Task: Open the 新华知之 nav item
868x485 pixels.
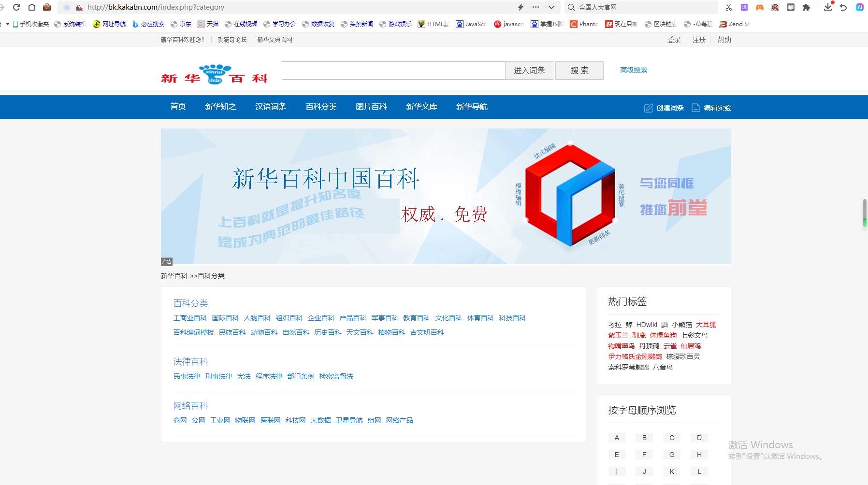Action: point(220,107)
